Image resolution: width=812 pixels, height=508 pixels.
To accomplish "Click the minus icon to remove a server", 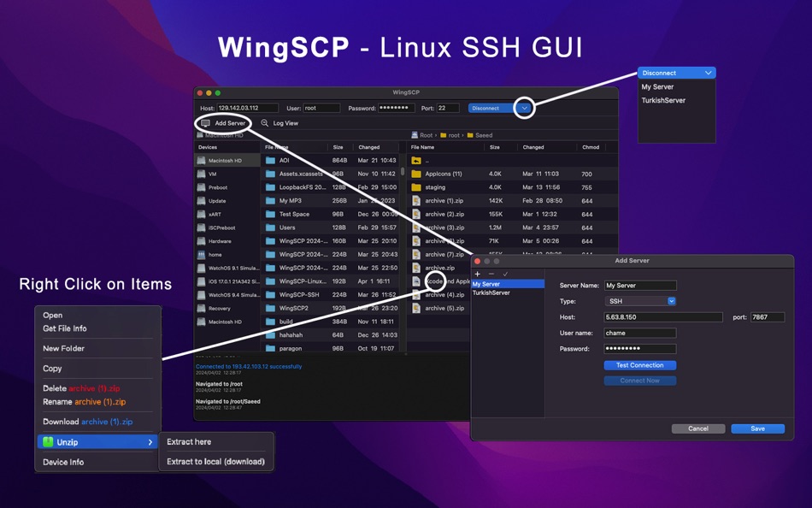I will click(x=491, y=274).
